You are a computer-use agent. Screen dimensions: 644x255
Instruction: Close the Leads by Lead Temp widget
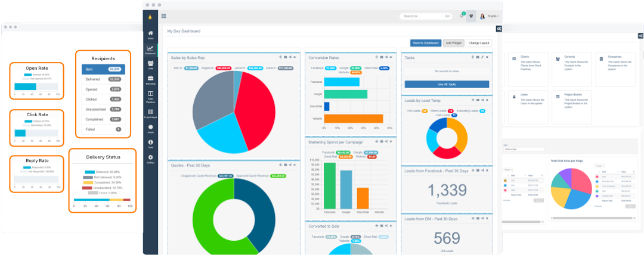tap(487, 100)
